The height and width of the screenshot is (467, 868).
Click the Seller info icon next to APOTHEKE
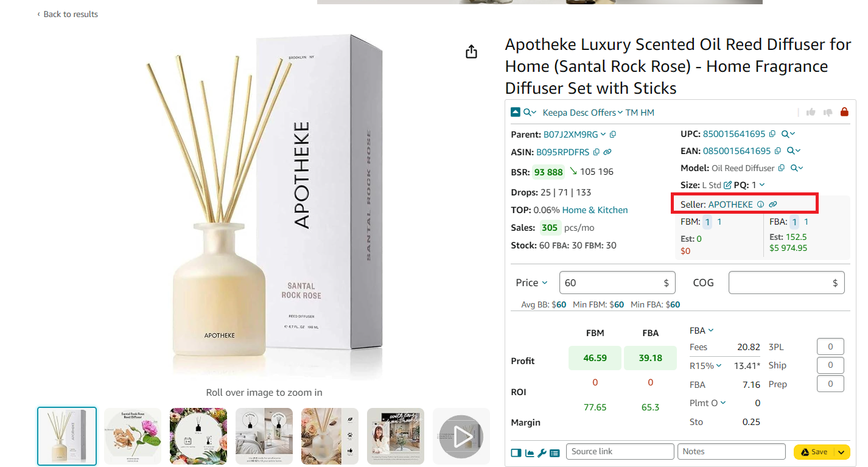[760, 205]
